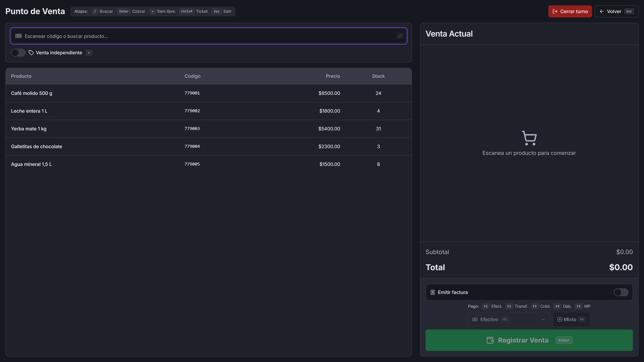Click the logout icon on Cerrar turno
644x362 pixels.
tap(555, 12)
